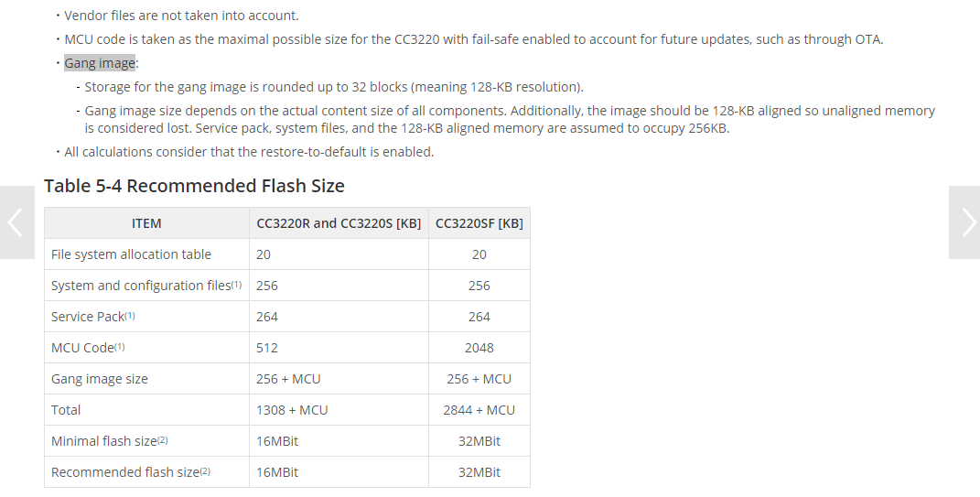Click the Total row label
Screen dimensions: 980x497
(x=66, y=410)
